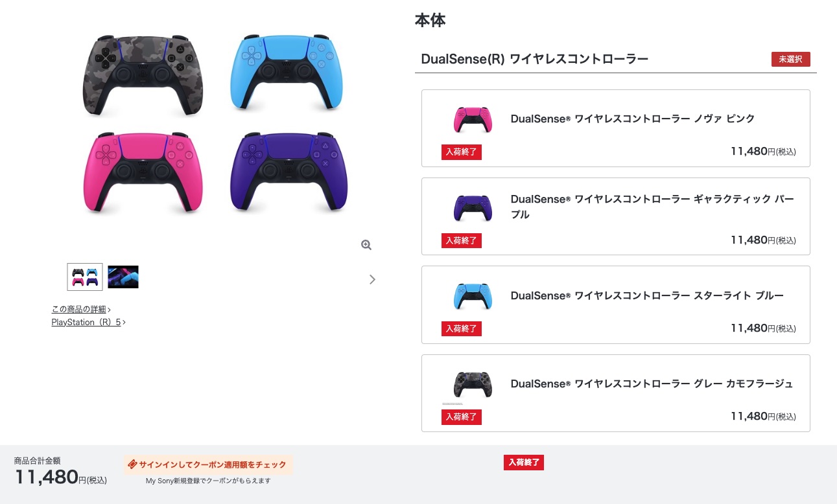Choose the スターライト ブルー controller option
The width and height of the screenshot is (837, 504).
[616, 304]
